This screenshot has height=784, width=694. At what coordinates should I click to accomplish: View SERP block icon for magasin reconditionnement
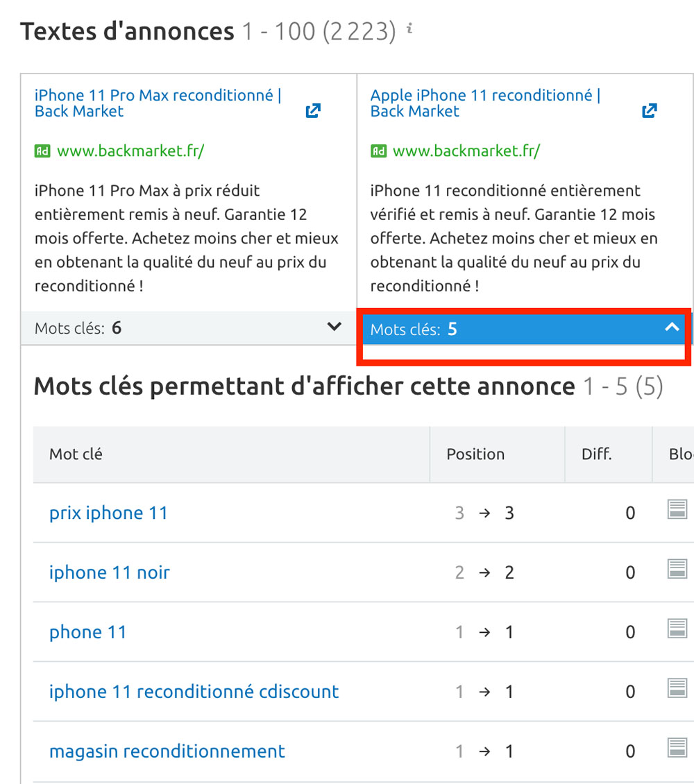click(x=677, y=747)
